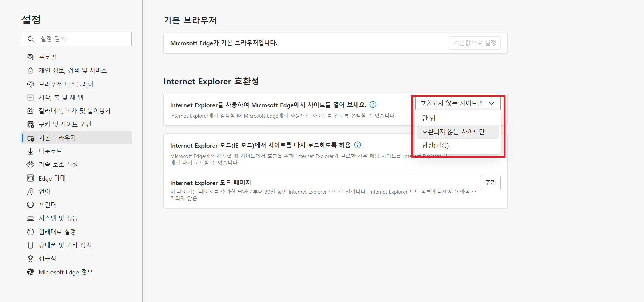Collapse the 호환되지 않는 사이트만 dropdown box
The height and width of the screenshot is (302, 644).
tap(458, 103)
